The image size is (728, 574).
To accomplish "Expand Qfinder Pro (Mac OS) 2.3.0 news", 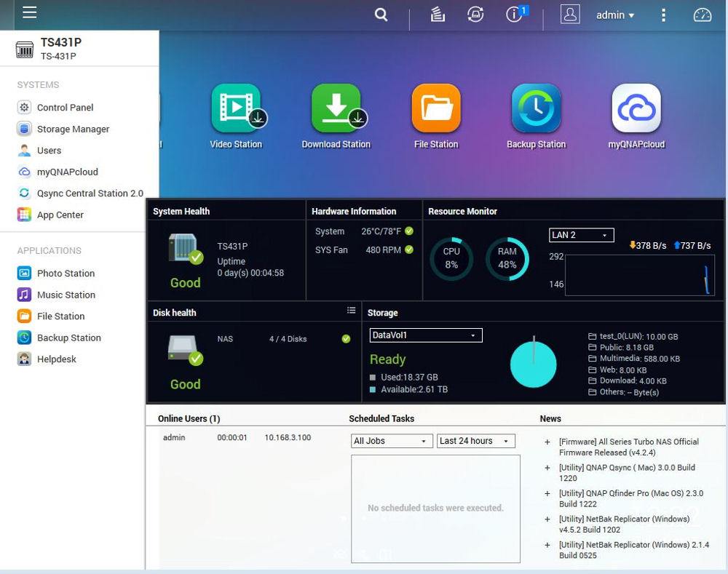I will (x=547, y=494).
